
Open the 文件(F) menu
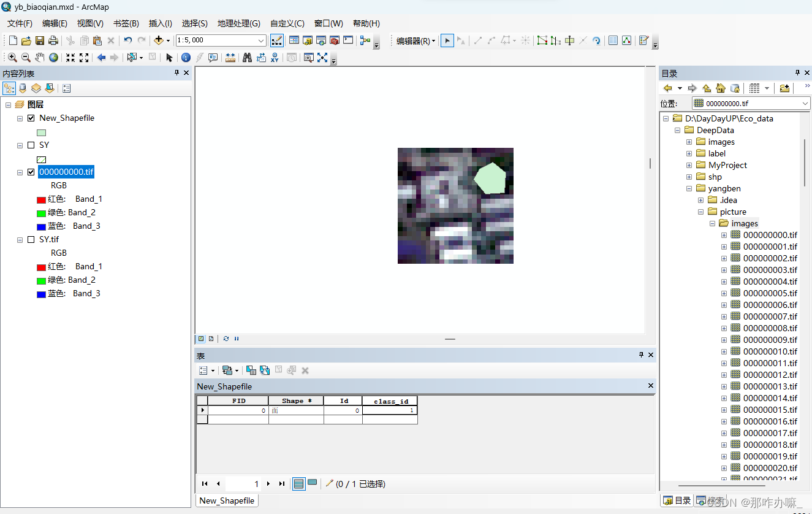click(20, 23)
